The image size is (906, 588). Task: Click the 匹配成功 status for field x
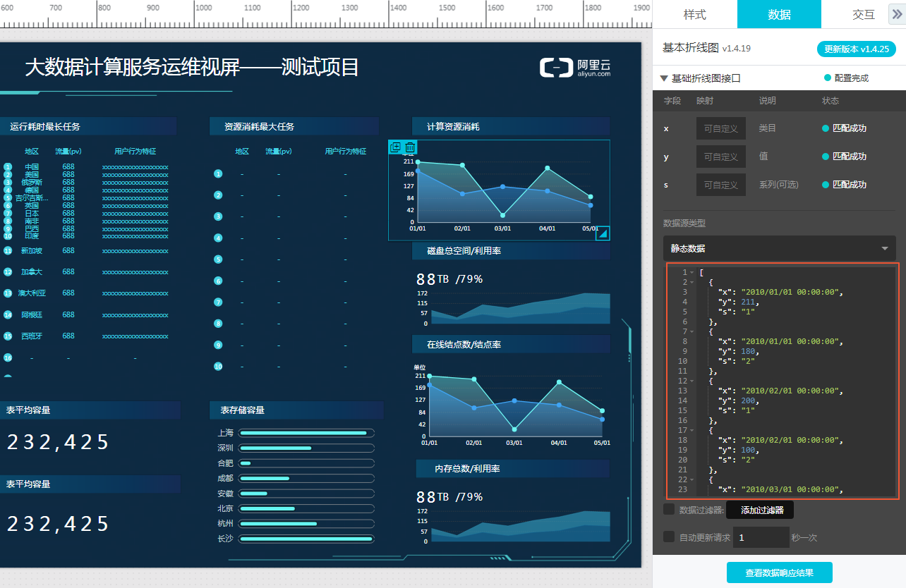point(844,128)
